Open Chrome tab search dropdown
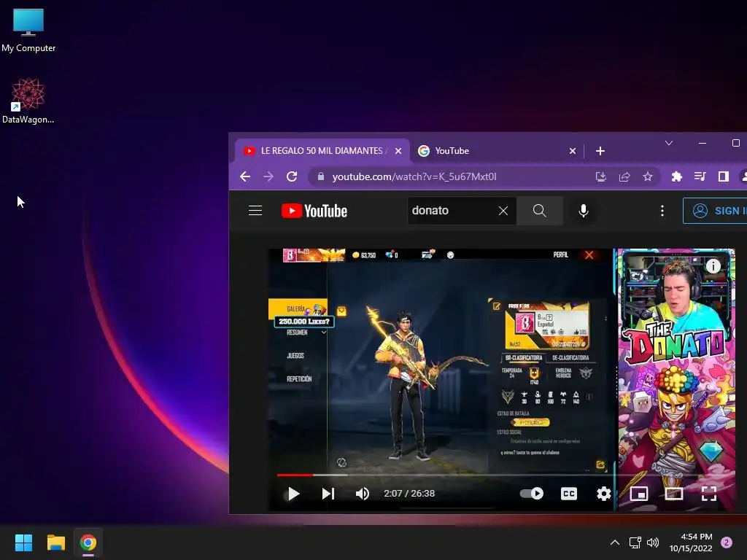 (669, 143)
